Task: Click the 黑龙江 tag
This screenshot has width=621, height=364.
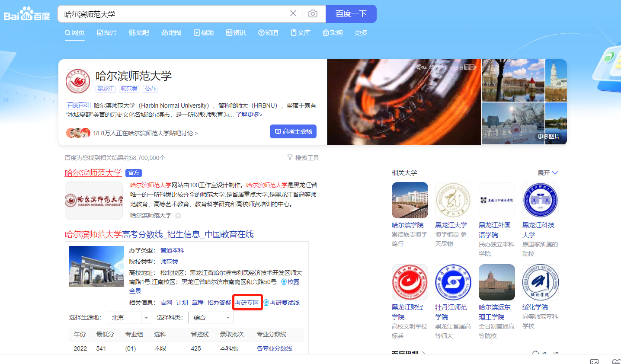Action: pos(106,89)
